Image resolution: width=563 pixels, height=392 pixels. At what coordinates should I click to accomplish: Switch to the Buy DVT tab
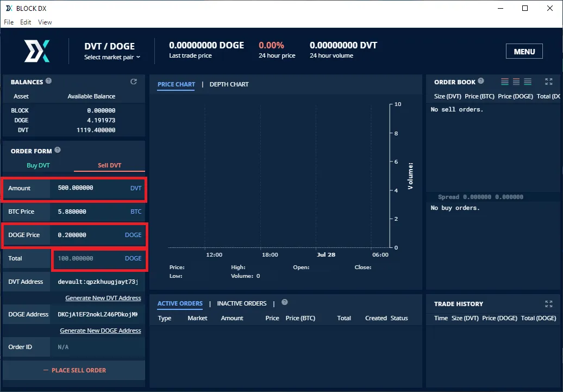tap(38, 165)
